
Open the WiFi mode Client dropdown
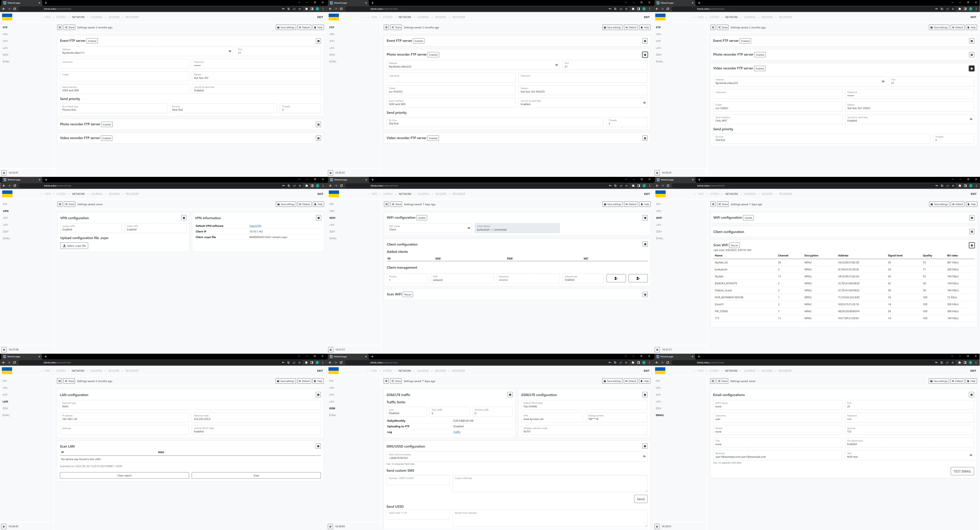426,228
